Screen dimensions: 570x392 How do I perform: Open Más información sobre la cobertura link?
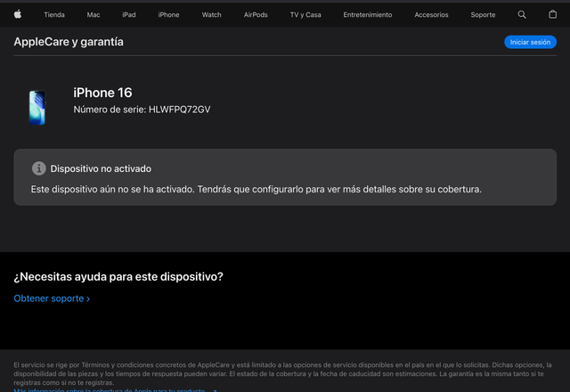point(115,390)
